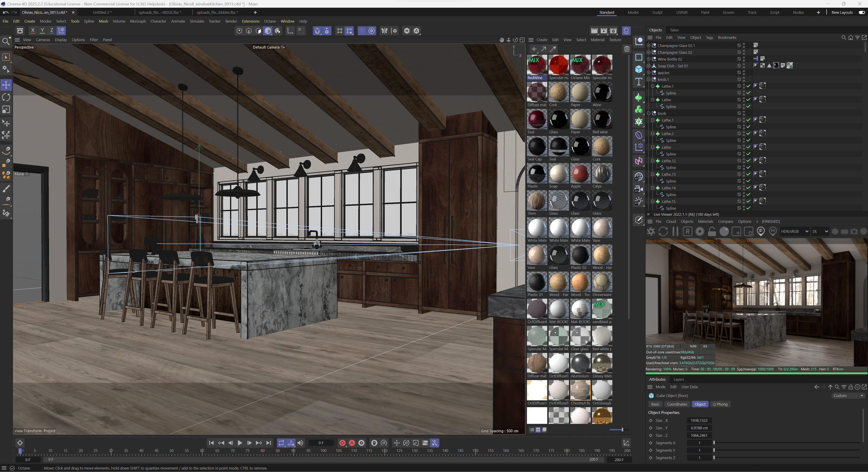This screenshot has width=868, height=472.
Task: Click the Cube primitive icon
Action: coord(639,69)
